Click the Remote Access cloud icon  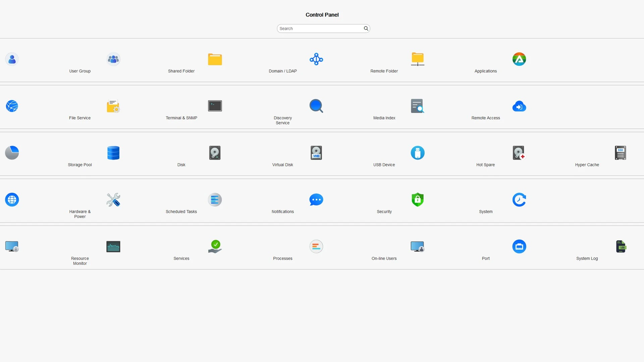[x=519, y=106]
